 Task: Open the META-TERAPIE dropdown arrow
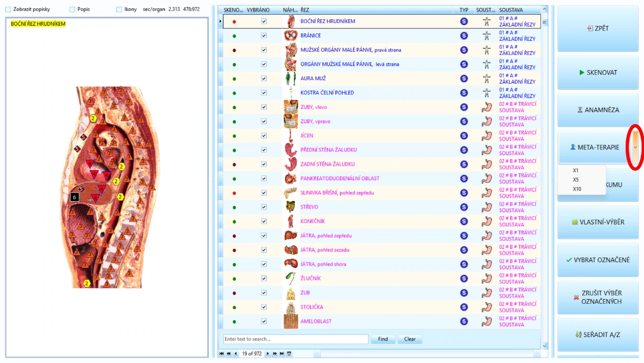635,148
